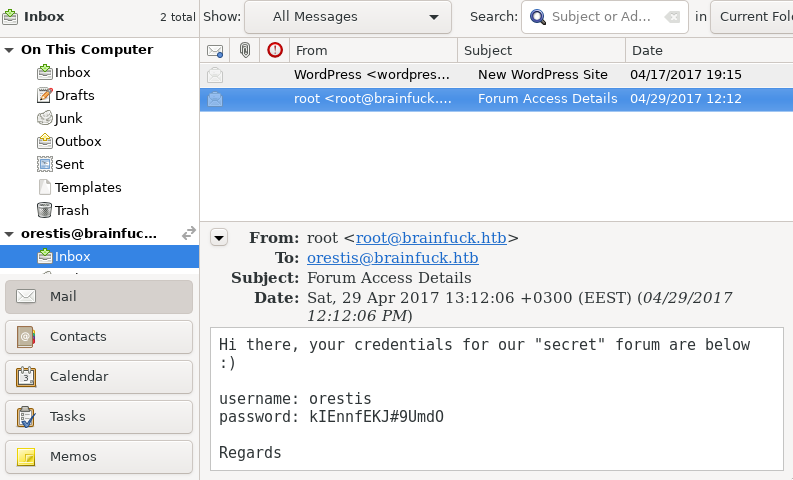793x480 pixels.
Task: Collapse the 'On This Computer' folder tree
Action: (9, 50)
